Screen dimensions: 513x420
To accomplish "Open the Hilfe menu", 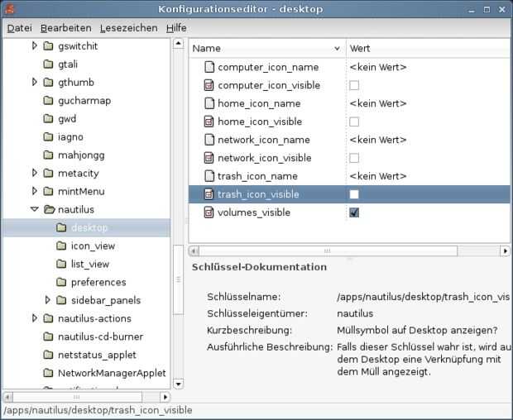I will click(x=176, y=28).
